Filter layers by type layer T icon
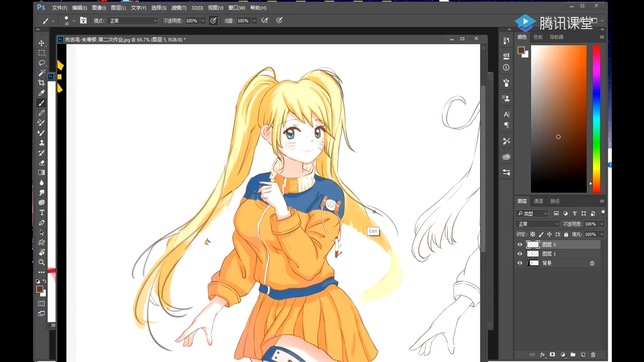The image size is (644, 362). pos(575,214)
